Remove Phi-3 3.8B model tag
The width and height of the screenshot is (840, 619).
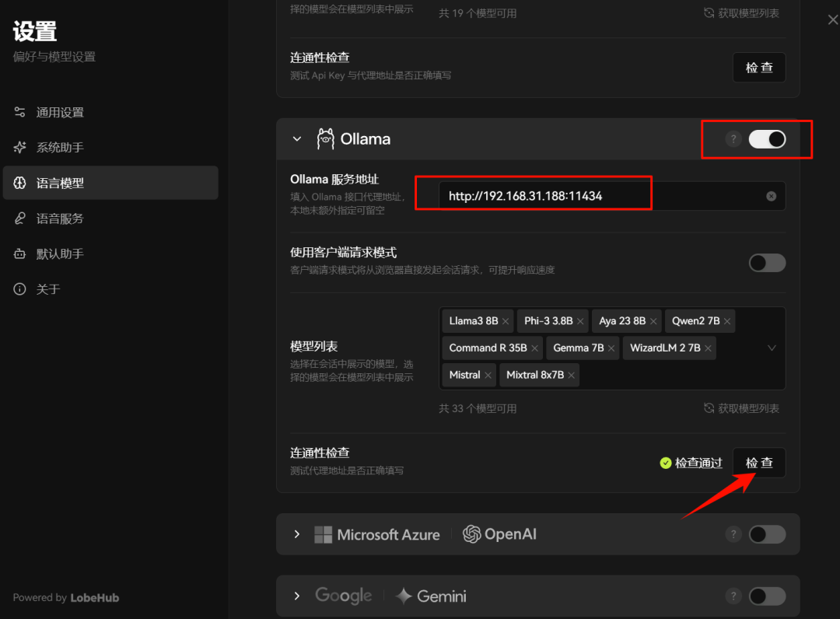(x=580, y=321)
